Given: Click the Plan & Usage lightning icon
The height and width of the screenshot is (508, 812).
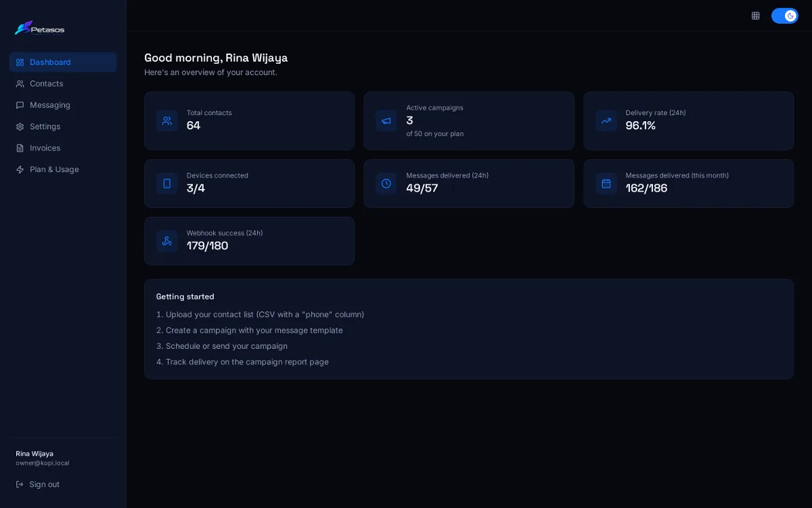Looking at the screenshot, I should tap(20, 169).
